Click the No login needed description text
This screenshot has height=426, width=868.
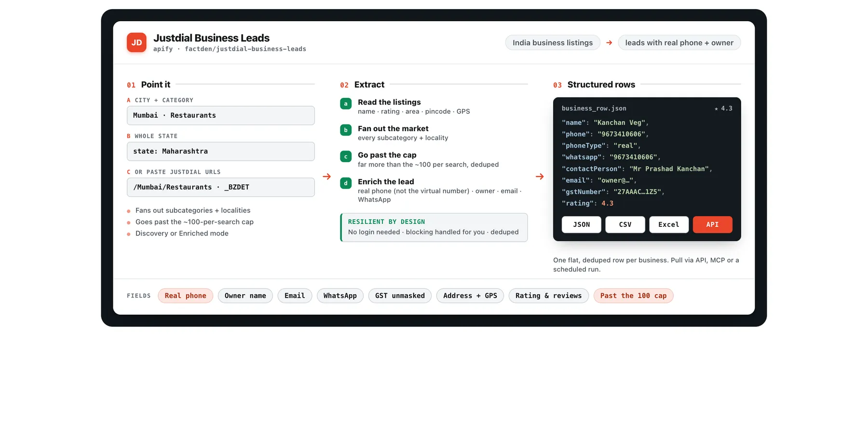(434, 232)
